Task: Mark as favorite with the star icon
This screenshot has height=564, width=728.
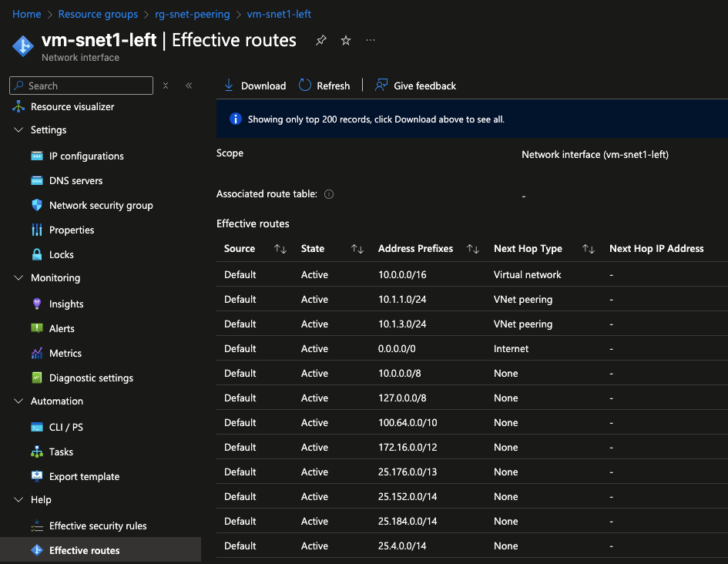Action: (345, 40)
